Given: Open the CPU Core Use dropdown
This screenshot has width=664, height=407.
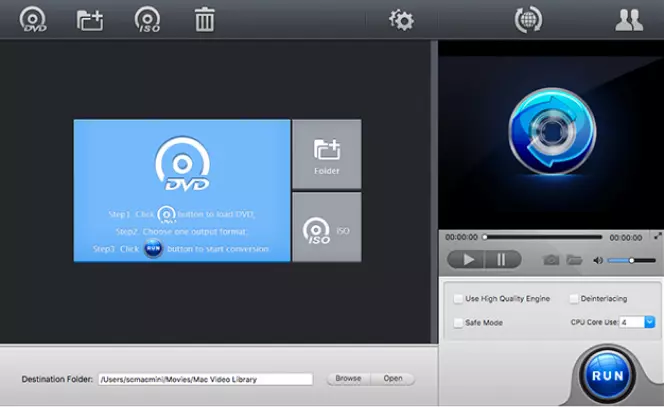Looking at the screenshot, I should click(649, 322).
